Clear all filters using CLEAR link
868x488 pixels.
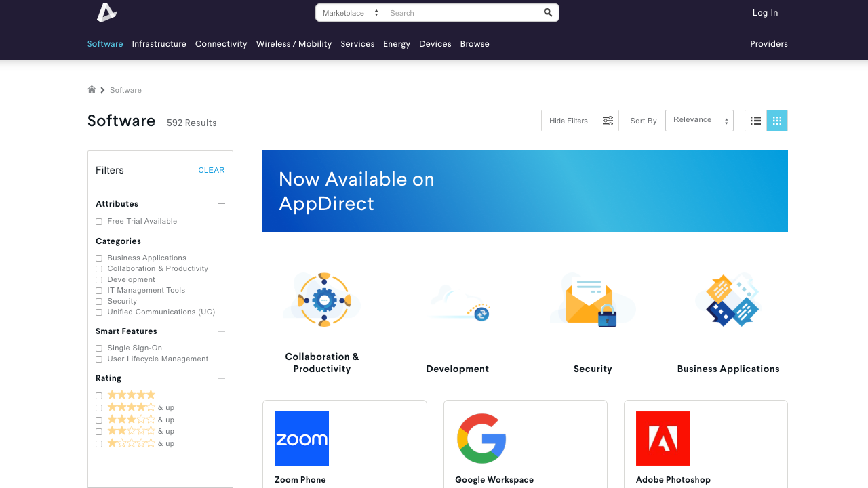[x=211, y=170]
